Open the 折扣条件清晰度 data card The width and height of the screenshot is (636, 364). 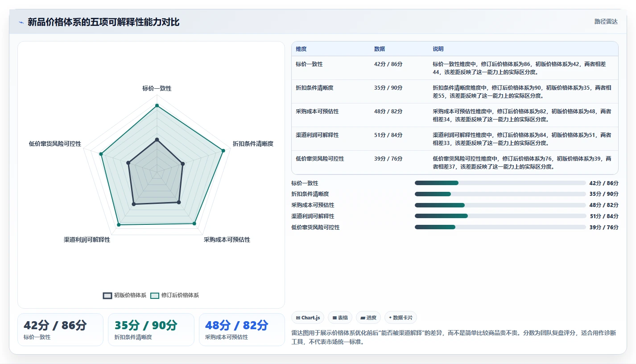tap(151, 330)
